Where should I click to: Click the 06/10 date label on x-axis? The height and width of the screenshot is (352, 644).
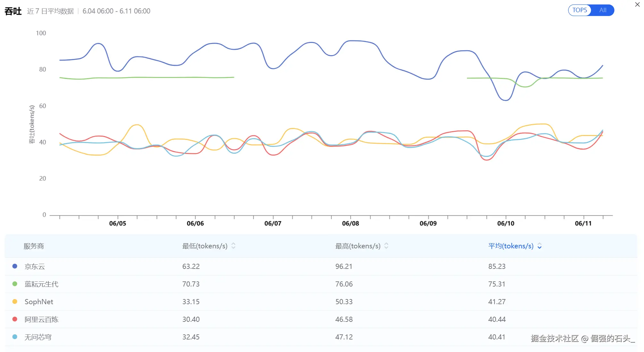pos(506,223)
